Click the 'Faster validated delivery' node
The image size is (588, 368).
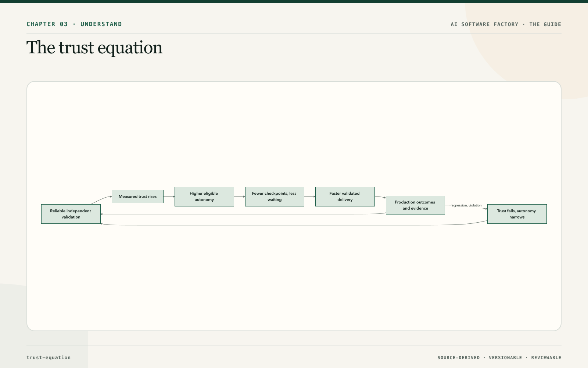(x=345, y=197)
